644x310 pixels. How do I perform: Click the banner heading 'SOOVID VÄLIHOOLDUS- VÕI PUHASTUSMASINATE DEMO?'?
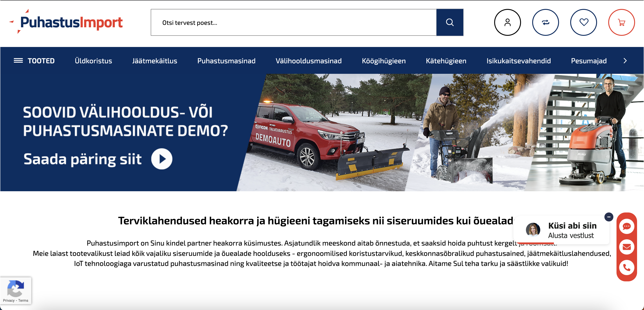(125, 121)
